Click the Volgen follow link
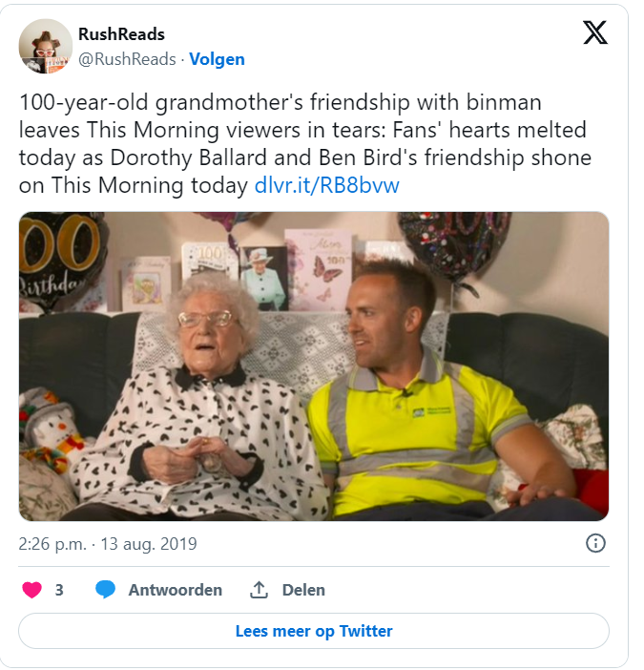The height and width of the screenshot is (670, 644). pyautogui.click(x=217, y=59)
